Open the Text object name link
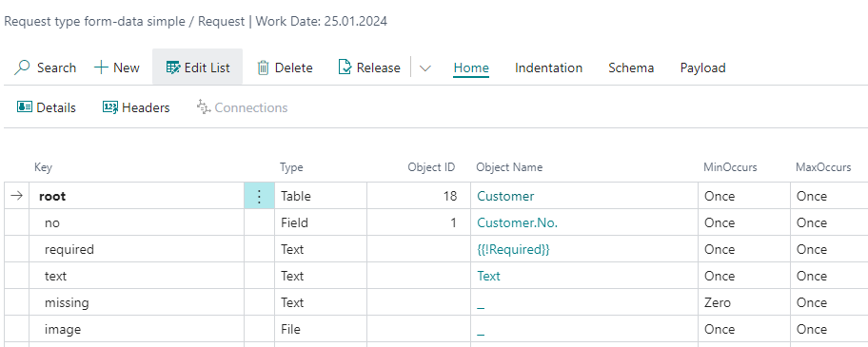The width and height of the screenshot is (868, 347). click(488, 276)
